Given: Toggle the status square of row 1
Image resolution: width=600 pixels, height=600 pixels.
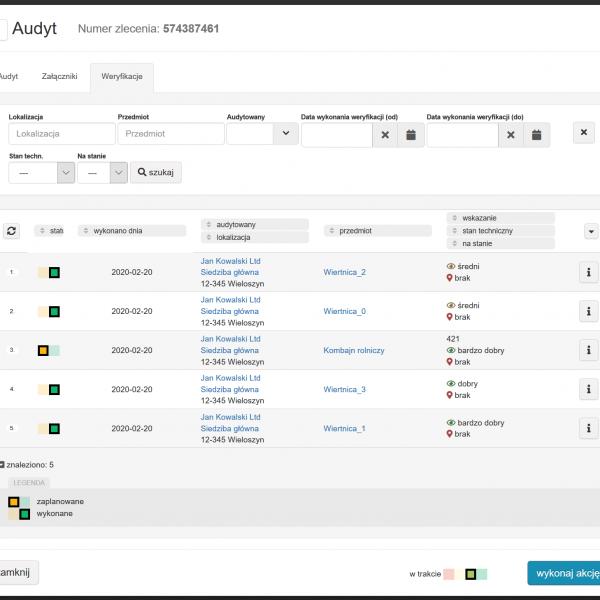Looking at the screenshot, I should (54, 272).
